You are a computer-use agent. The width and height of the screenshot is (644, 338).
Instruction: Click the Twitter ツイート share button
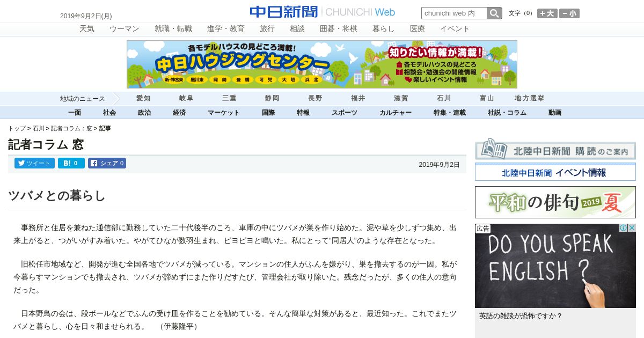[34, 163]
